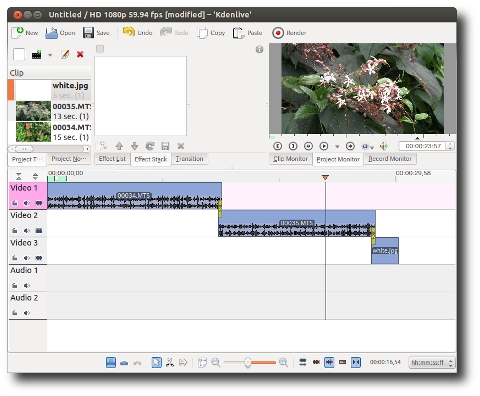Switch to the Clip Monitor tab
This screenshot has width=480, height=396.
pyautogui.click(x=290, y=159)
